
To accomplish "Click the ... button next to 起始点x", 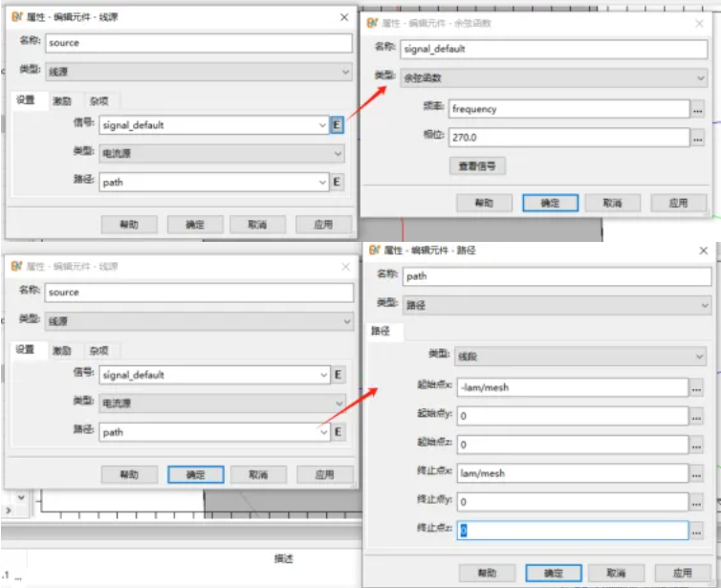I will tap(697, 387).
